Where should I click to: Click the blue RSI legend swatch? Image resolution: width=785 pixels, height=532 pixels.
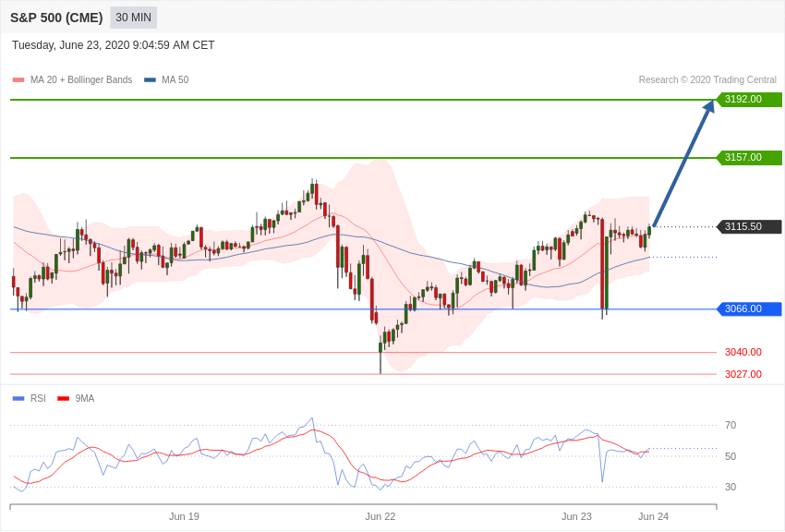(18, 398)
